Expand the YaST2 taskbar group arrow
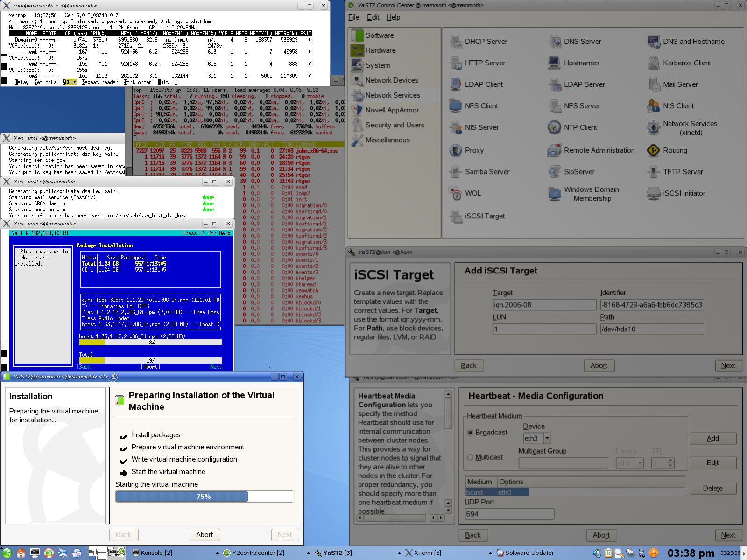This screenshot has width=747, height=560. [x=399, y=553]
